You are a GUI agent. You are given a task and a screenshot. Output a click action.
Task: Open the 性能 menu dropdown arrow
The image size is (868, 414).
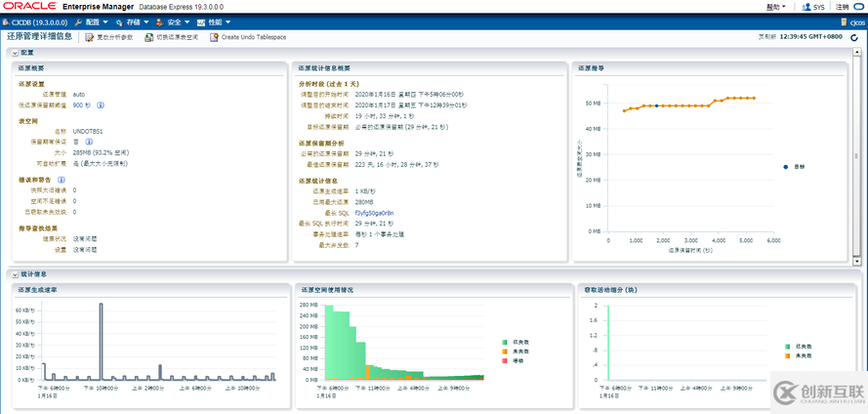pos(228,22)
